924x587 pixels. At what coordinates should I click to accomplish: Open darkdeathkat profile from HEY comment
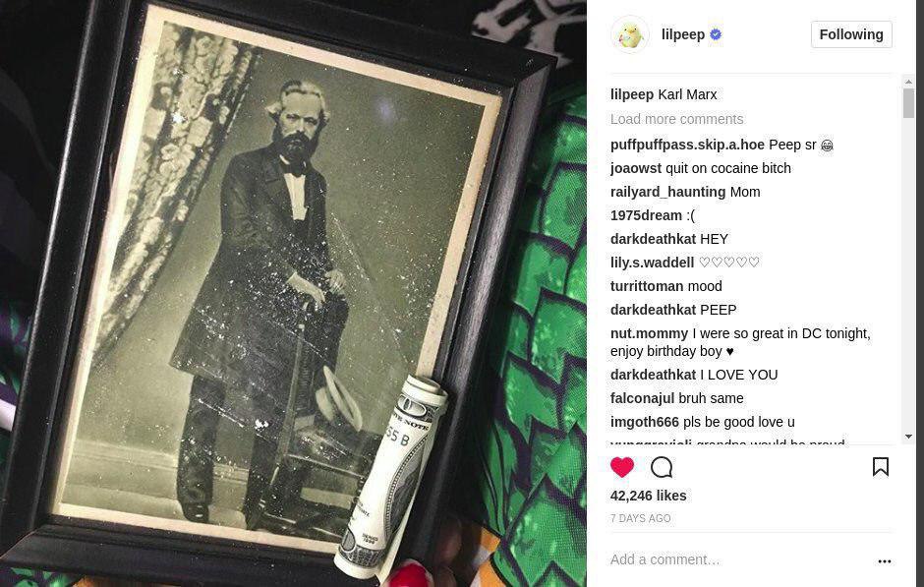click(653, 239)
